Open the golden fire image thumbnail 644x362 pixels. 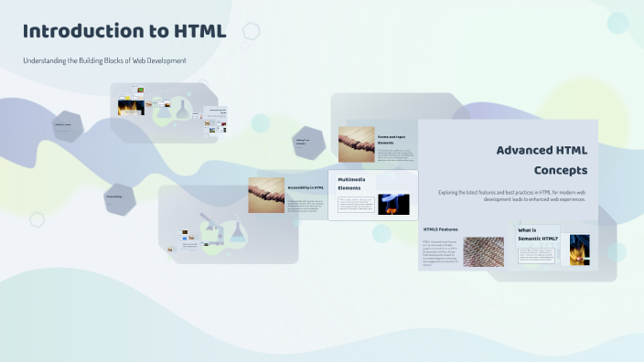pyautogui.click(x=131, y=108)
